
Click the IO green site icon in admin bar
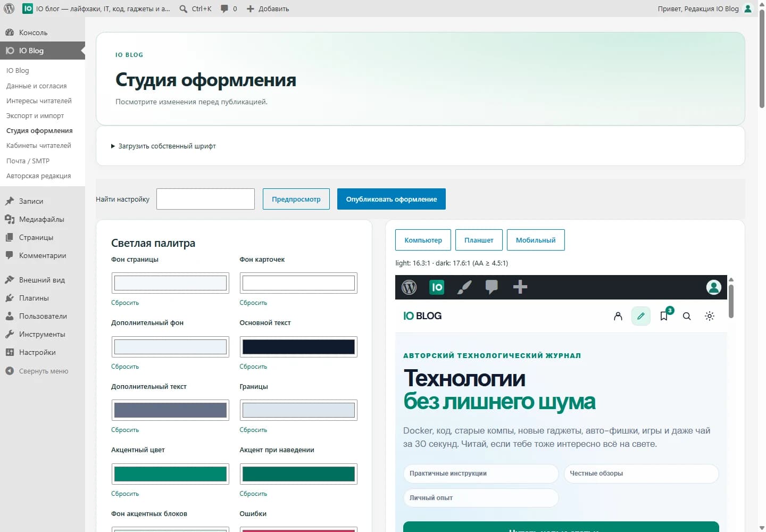click(x=28, y=9)
